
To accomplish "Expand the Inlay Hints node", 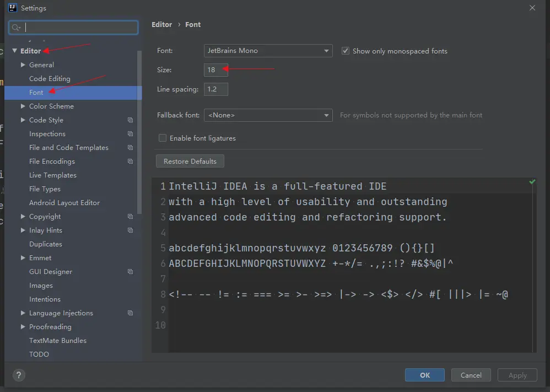I will tap(23, 230).
